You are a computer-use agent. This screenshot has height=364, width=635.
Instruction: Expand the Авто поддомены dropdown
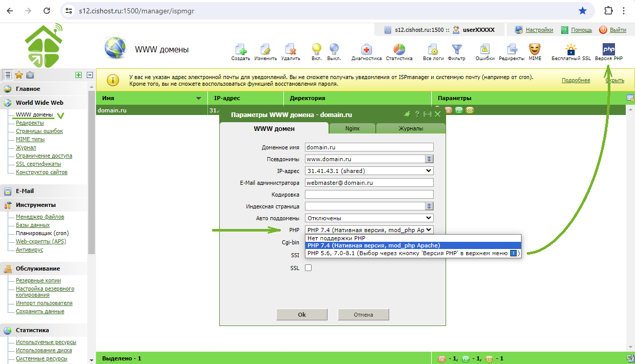click(369, 218)
